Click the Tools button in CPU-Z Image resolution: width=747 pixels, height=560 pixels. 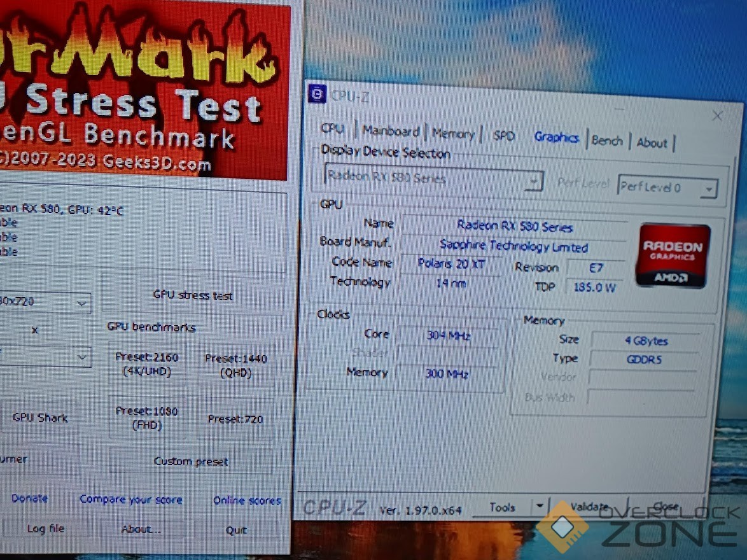[503, 507]
